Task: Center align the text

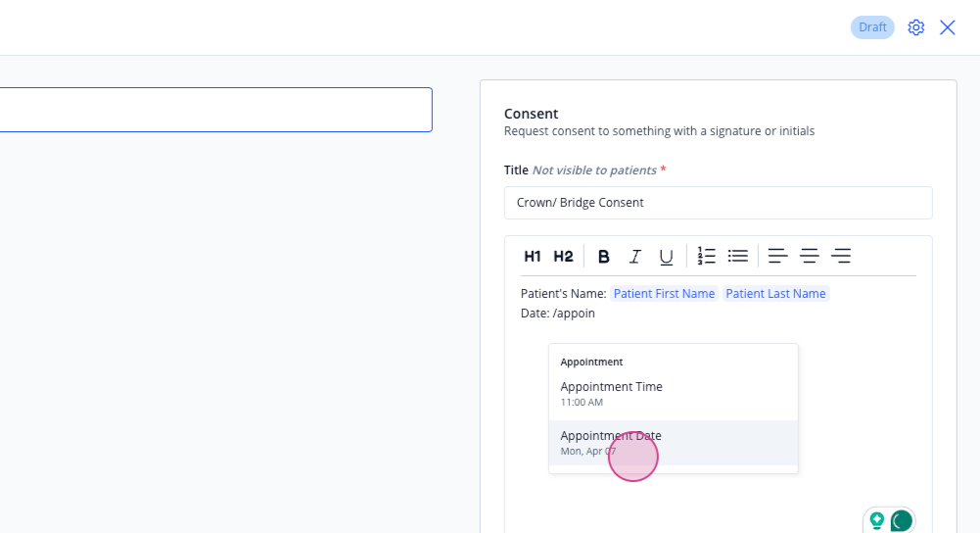Action: (x=809, y=256)
